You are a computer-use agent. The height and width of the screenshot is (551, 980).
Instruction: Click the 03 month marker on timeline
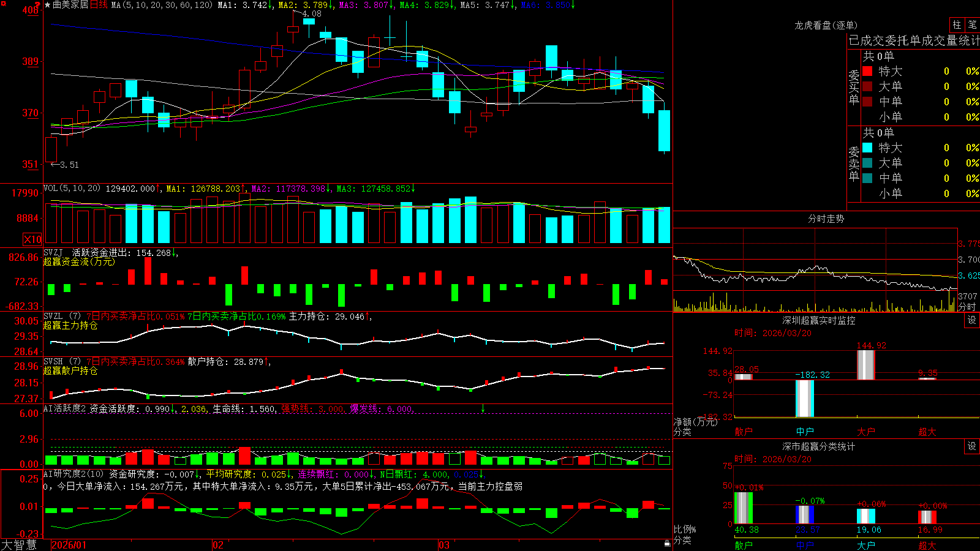click(x=444, y=545)
